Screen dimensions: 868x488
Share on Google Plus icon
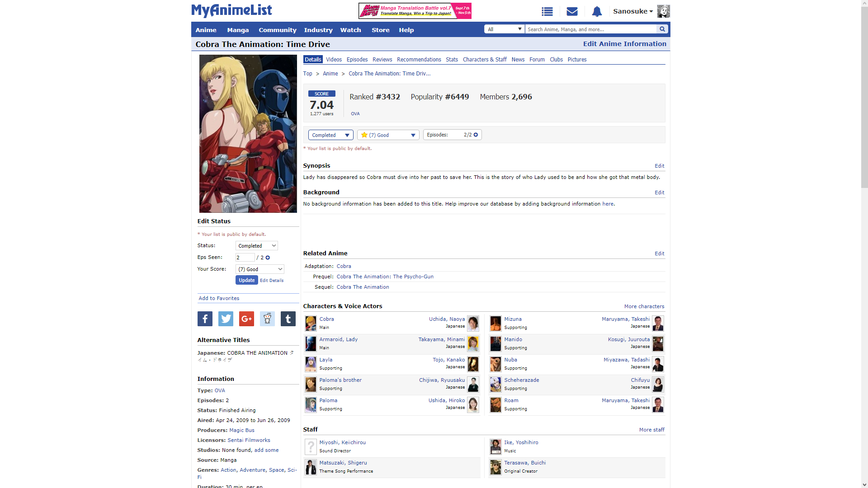(246, 319)
